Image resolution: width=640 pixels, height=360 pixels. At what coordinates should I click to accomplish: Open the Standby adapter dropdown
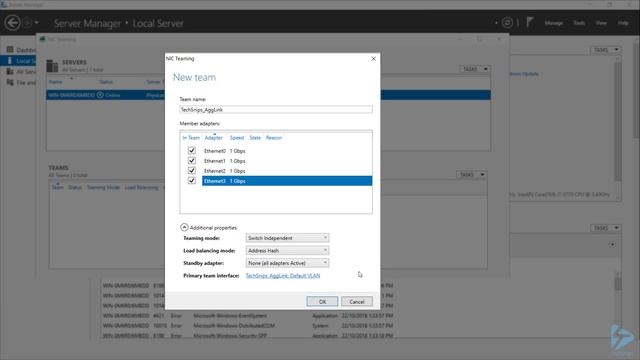click(287, 263)
